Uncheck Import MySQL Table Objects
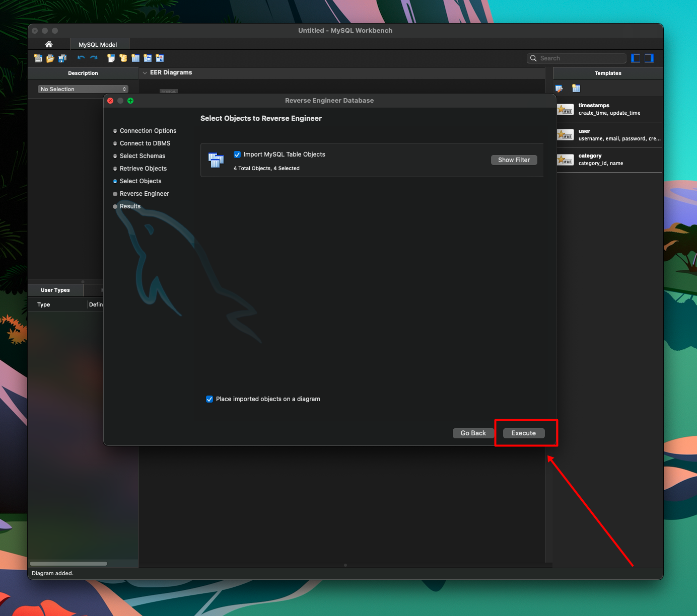Image resolution: width=697 pixels, height=616 pixels. pyautogui.click(x=237, y=155)
